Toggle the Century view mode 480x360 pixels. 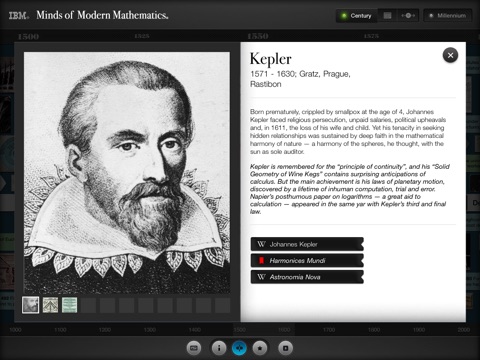[356, 16]
